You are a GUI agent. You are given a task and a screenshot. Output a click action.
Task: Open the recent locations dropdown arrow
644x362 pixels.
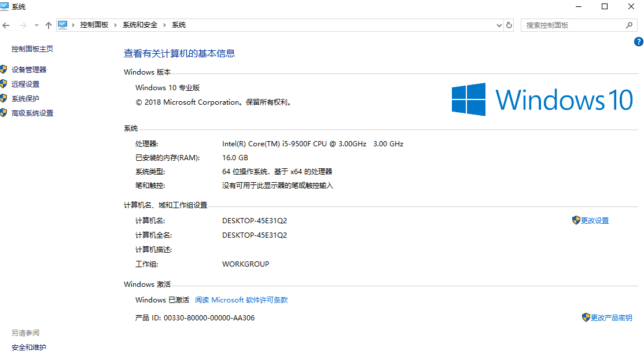coord(36,25)
